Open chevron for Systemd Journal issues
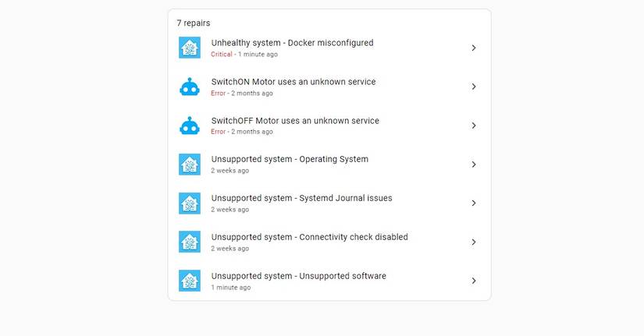Viewport: 644px width, 336px height. click(473, 203)
